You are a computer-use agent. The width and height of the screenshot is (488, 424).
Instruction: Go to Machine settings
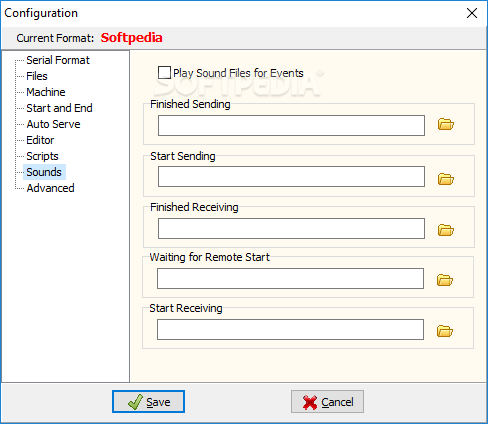46,92
